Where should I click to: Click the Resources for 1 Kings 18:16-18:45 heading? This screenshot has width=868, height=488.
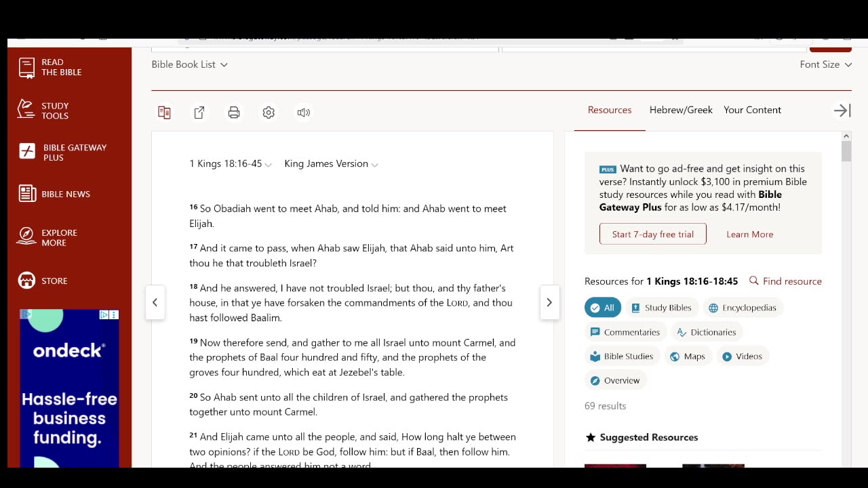pyautogui.click(x=661, y=281)
